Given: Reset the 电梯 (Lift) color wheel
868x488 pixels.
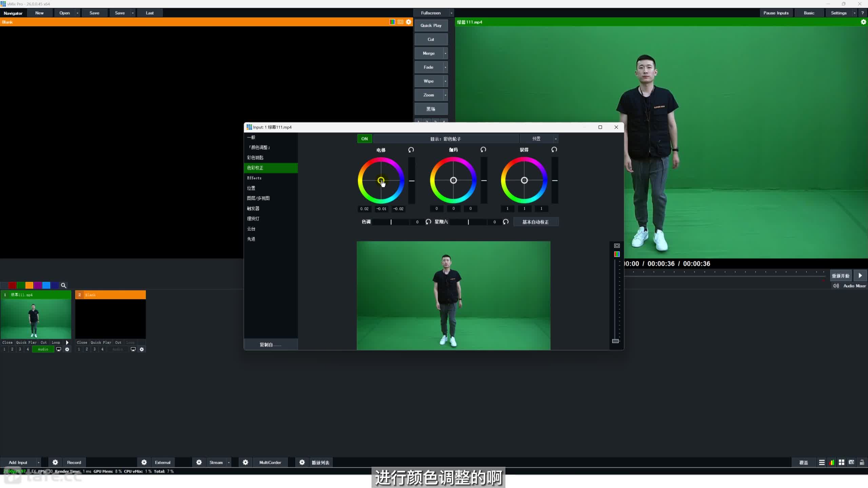Looking at the screenshot, I should coord(411,150).
